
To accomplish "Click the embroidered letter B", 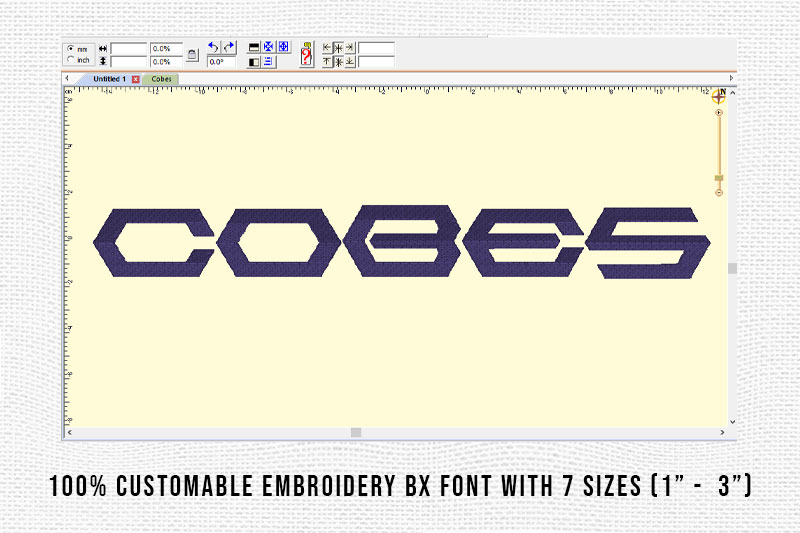I will (x=402, y=241).
